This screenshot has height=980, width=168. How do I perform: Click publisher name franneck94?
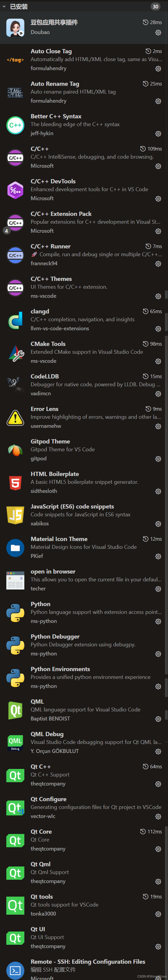[44, 263]
